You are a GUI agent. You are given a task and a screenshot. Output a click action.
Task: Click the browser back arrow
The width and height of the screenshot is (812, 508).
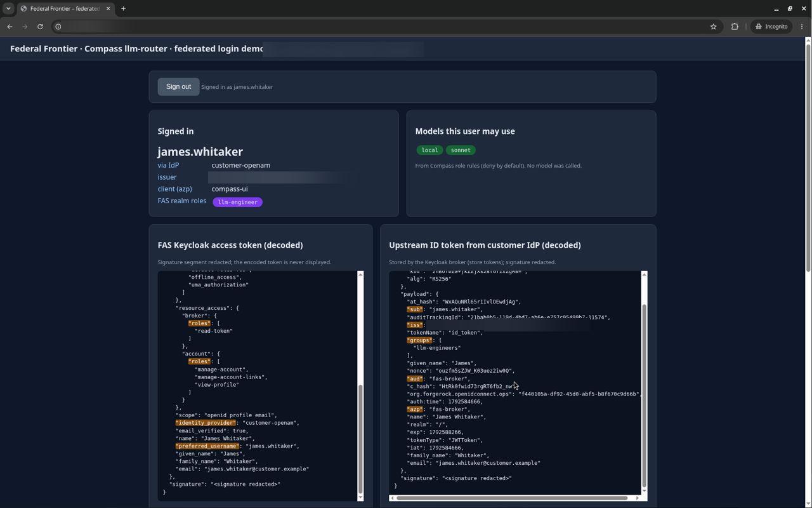click(10, 27)
